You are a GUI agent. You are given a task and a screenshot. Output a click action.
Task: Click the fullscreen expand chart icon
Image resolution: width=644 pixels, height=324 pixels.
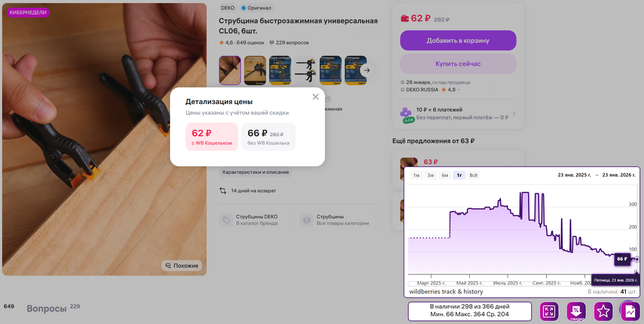pyautogui.click(x=549, y=311)
